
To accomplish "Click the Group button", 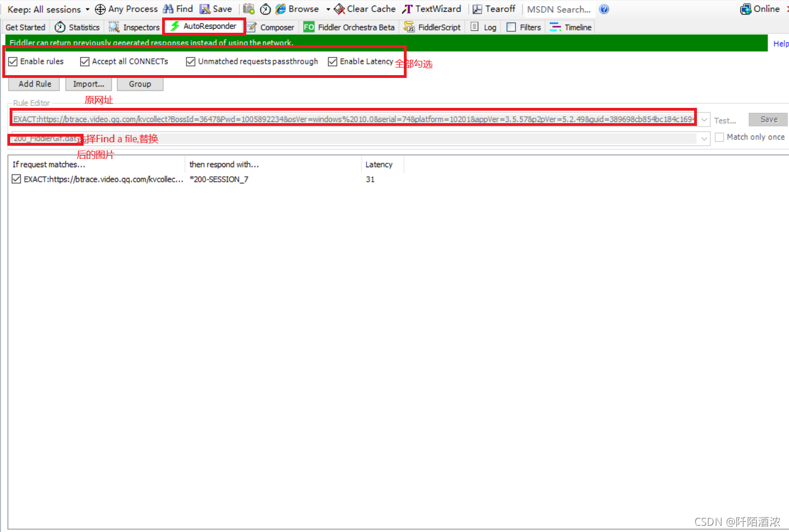I will (x=140, y=84).
